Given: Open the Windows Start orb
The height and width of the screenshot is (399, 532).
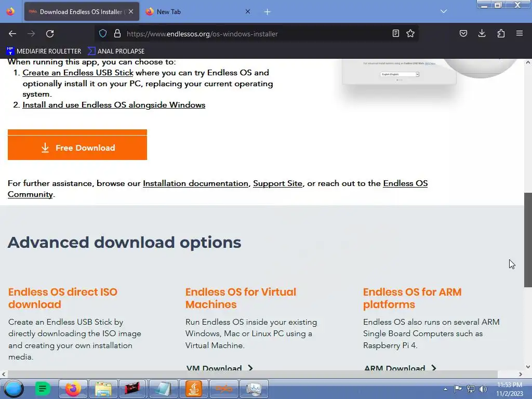Looking at the screenshot, I should (x=14, y=389).
